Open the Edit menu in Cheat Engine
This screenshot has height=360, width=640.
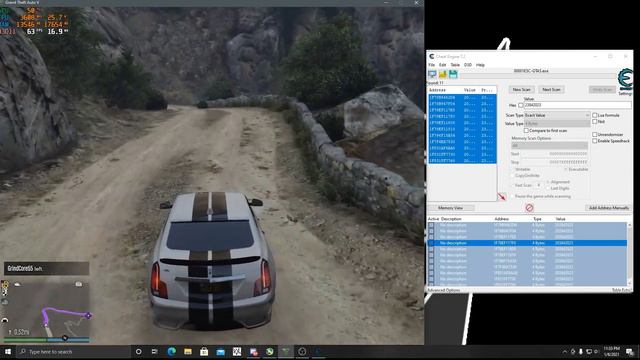coord(442,65)
